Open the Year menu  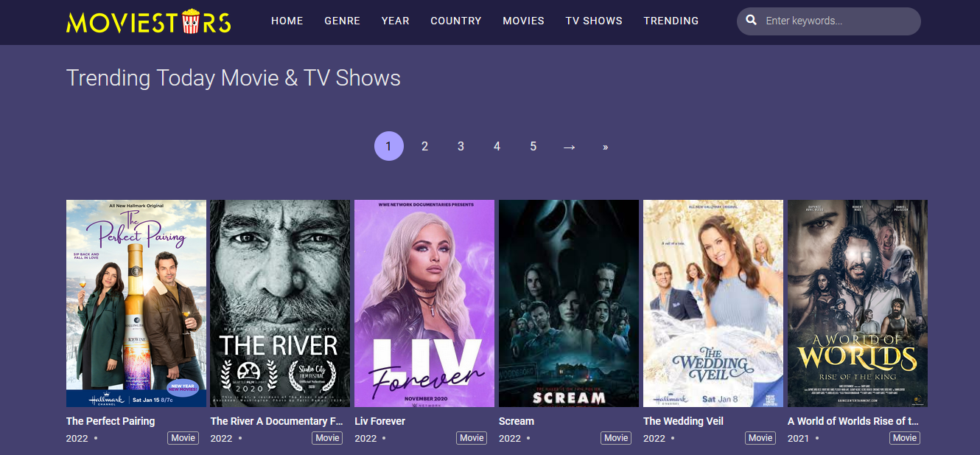tap(396, 21)
